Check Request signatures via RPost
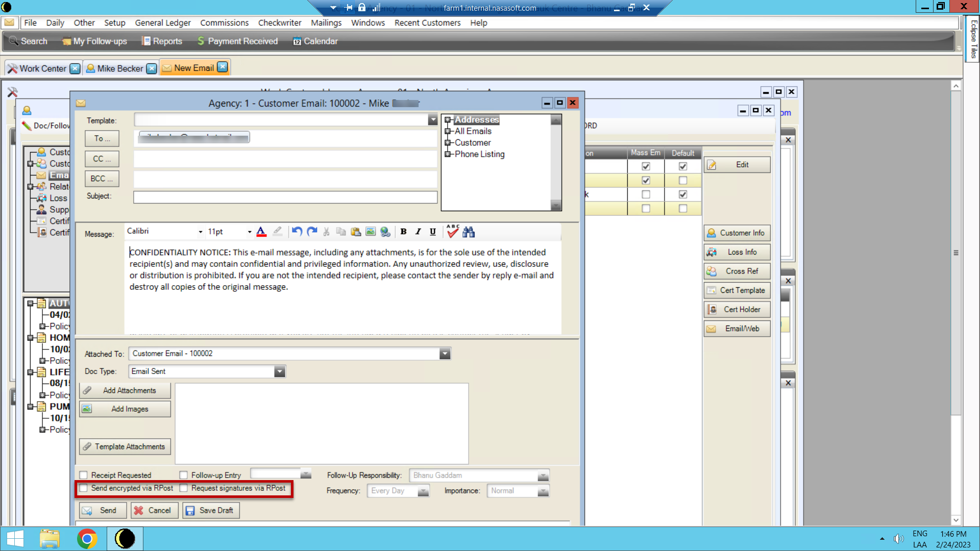Viewport: 980px width, 551px height. 183,488
